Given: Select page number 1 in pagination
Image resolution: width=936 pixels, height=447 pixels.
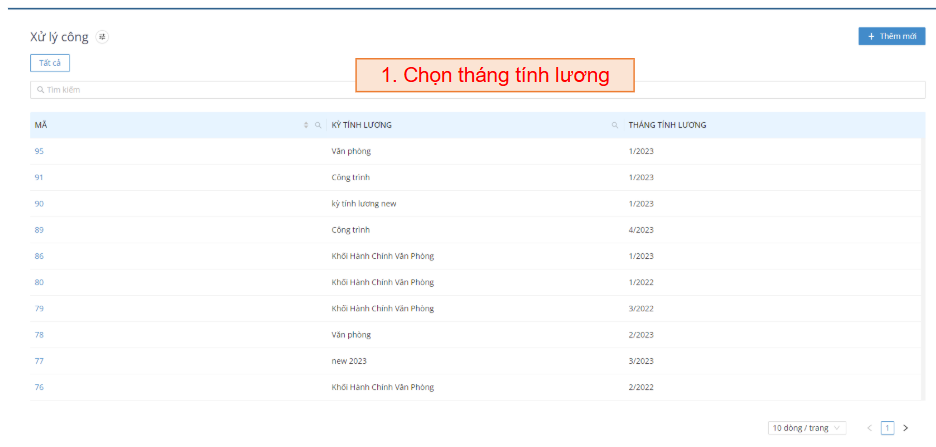Looking at the screenshot, I should (x=887, y=428).
